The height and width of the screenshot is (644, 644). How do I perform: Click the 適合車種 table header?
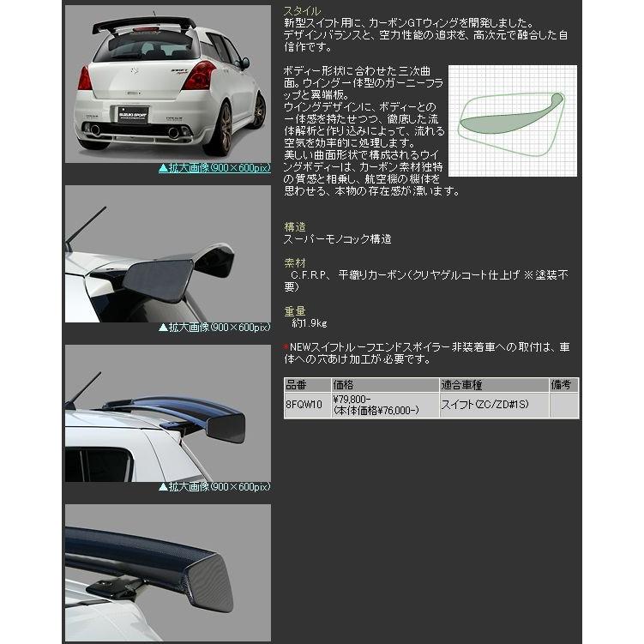coord(494,385)
